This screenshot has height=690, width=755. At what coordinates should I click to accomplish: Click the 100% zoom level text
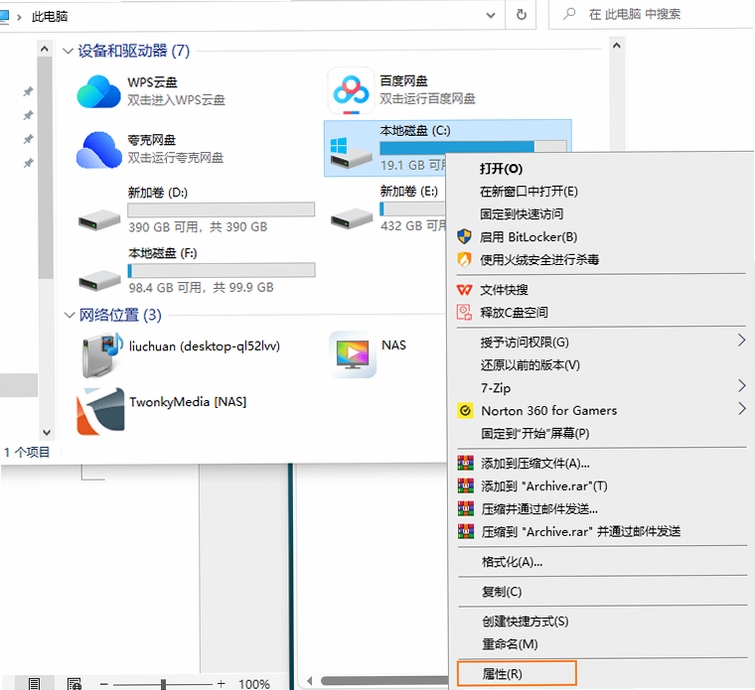pos(254,683)
